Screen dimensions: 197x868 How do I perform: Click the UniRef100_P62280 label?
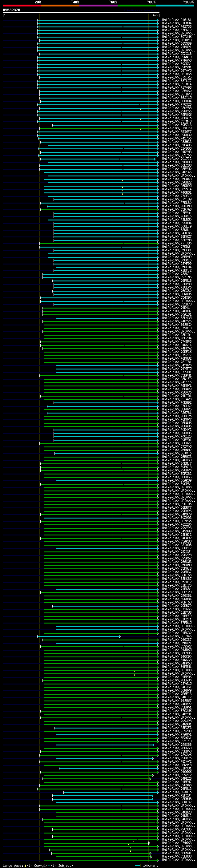pyautogui.click(x=176, y=525)
